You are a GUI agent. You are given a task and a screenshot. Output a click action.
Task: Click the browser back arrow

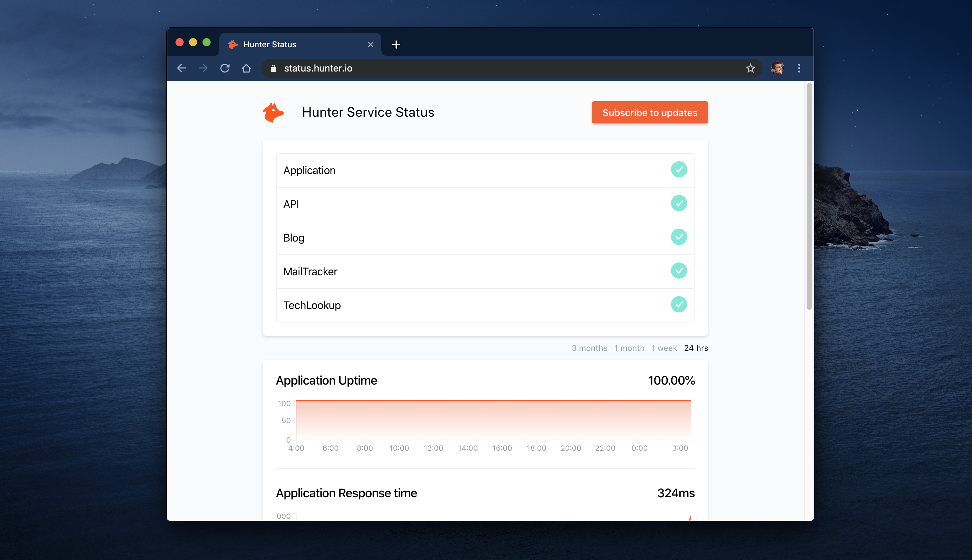182,68
